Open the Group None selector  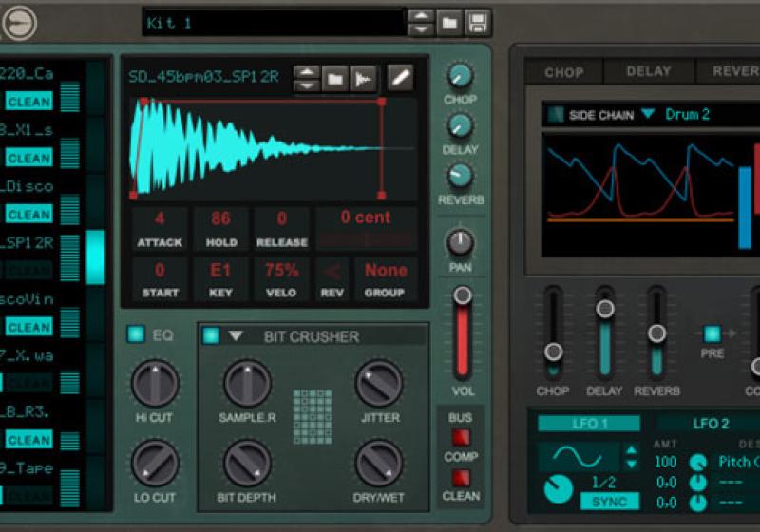pos(386,271)
